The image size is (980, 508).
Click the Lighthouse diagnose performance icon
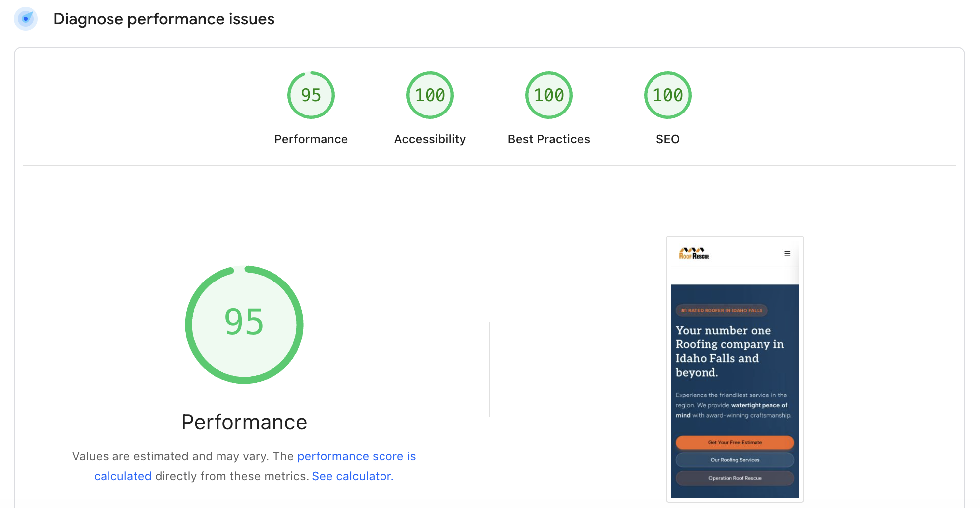(26, 19)
